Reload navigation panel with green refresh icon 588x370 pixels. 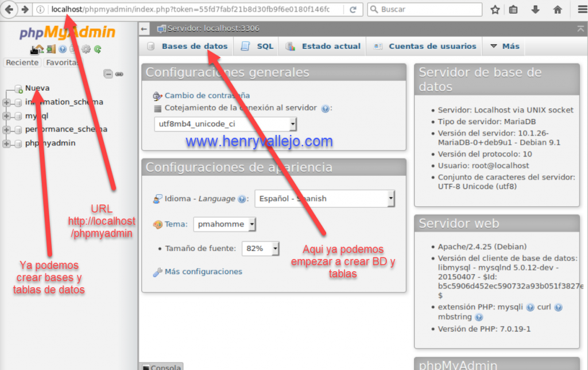click(98, 49)
